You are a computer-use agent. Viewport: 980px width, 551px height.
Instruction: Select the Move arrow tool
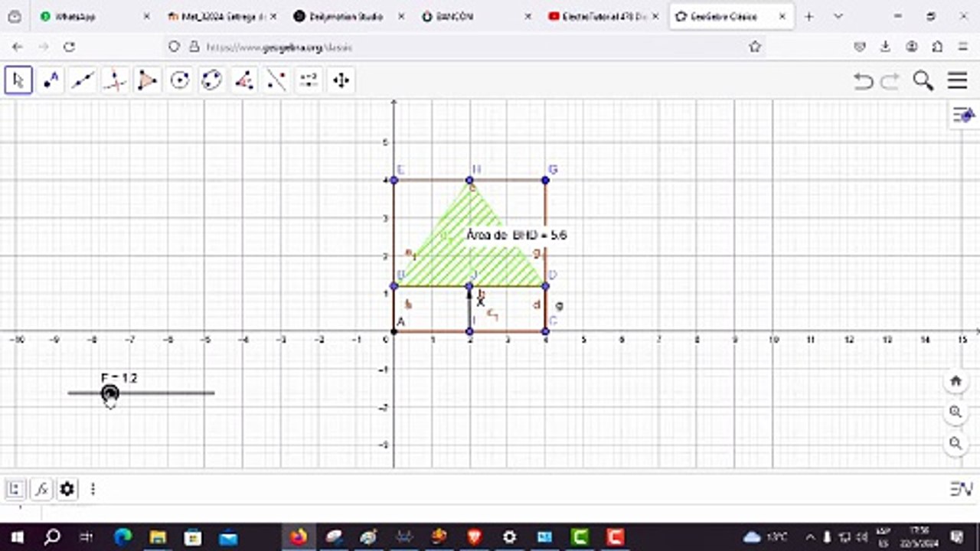point(19,80)
